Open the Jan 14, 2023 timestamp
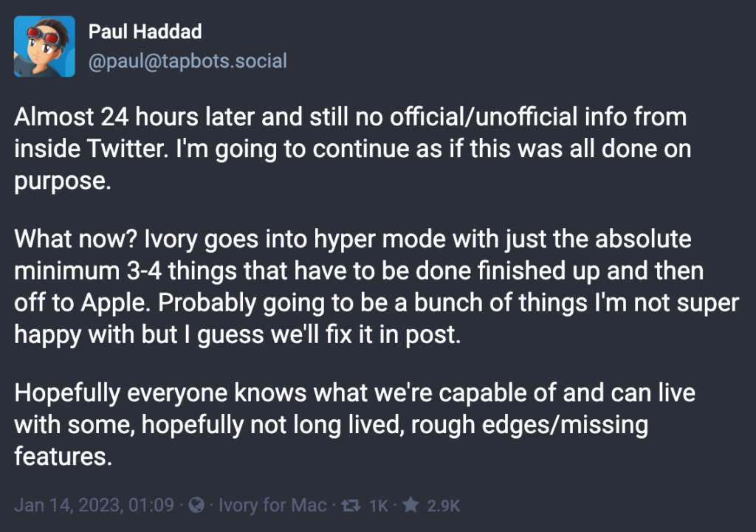Image resolution: width=756 pixels, height=532 pixels. click(94, 505)
